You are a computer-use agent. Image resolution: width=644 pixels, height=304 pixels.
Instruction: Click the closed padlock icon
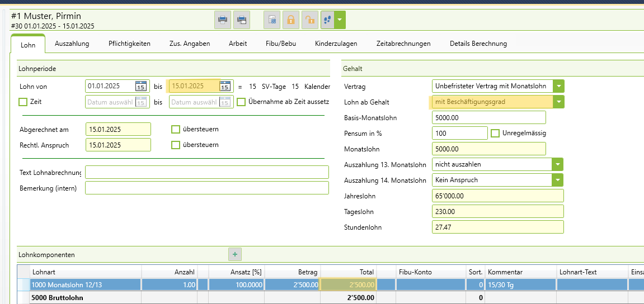coord(290,20)
